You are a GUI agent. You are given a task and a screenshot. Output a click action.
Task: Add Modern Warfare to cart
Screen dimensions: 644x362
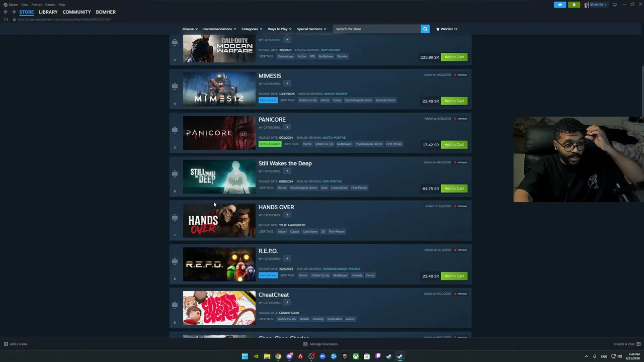(x=454, y=57)
